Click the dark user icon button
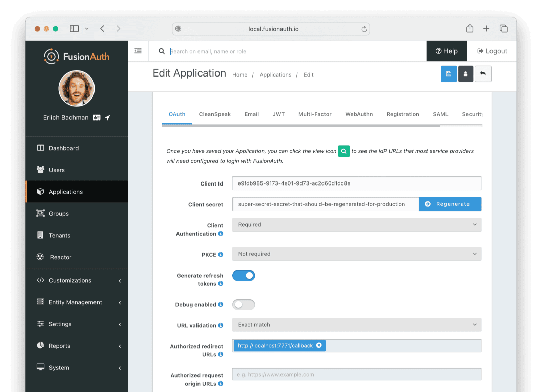Image resolution: width=542 pixels, height=392 pixels. click(x=465, y=74)
